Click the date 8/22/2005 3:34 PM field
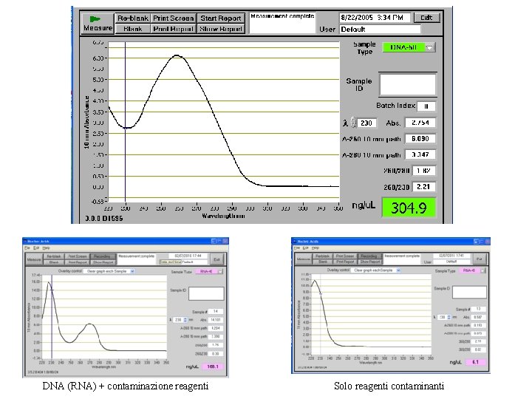 [x=375, y=17]
